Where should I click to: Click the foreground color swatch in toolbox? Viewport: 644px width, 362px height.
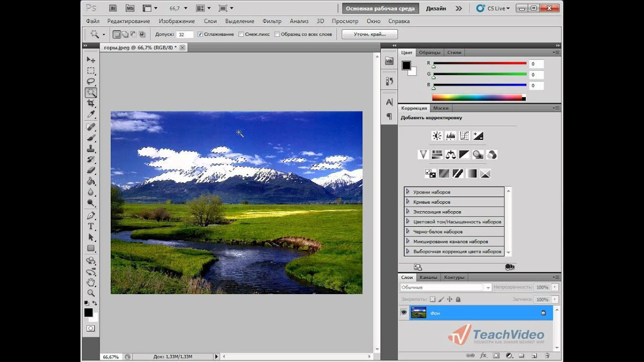coord(89,313)
